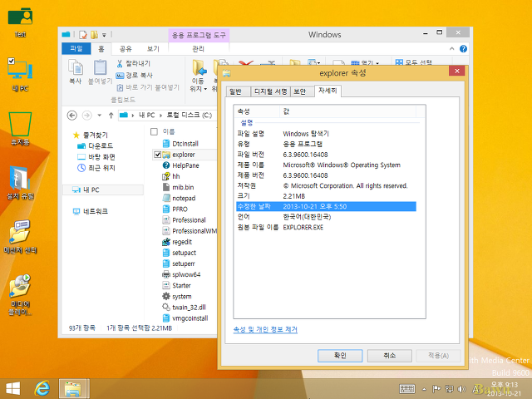Open the Test desktop icon

pyautogui.click(x=20, y=22)
